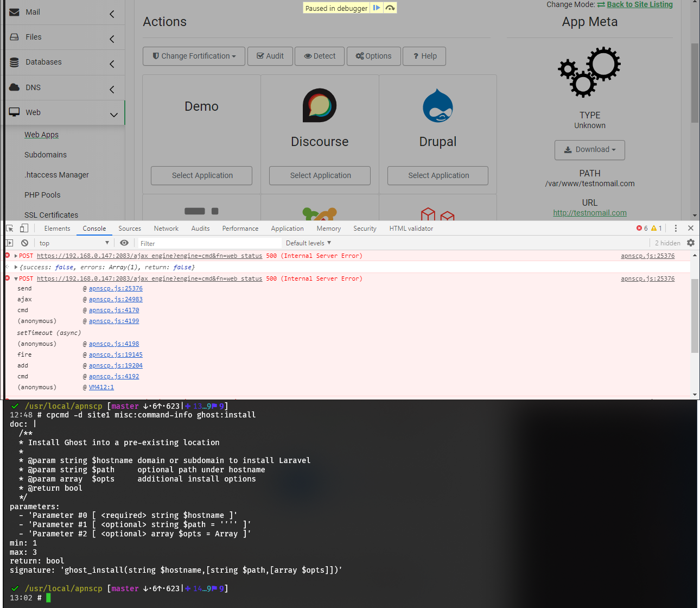This screenshot has width=700, height=608.
Task: Expand the Databases menu chevron
Action: pos(112,64)
